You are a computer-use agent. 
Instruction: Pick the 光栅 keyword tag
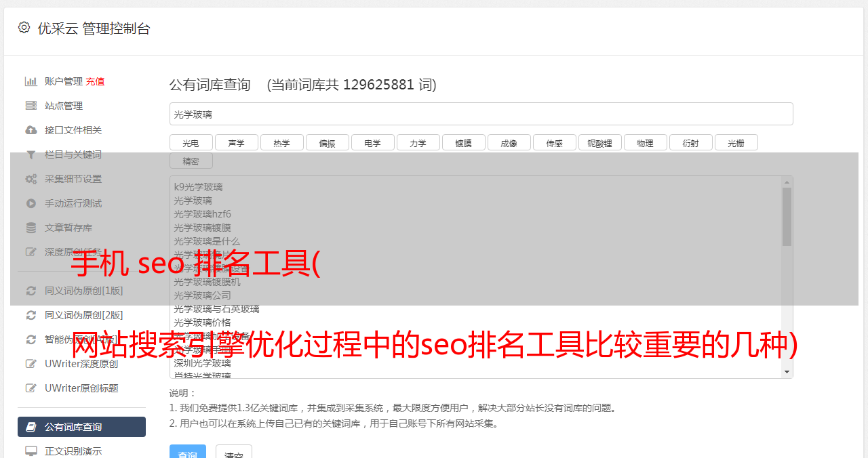(736, 143)
